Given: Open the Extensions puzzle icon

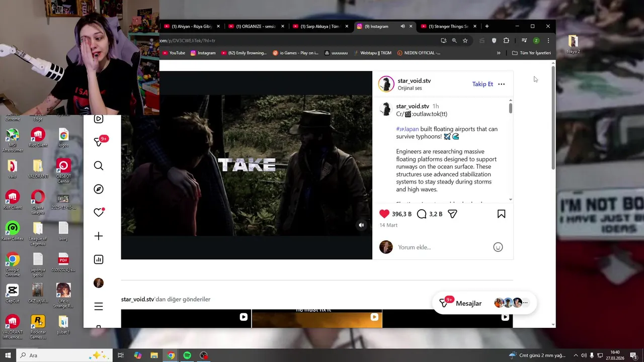Looking at the screenshot, I should [506, 41].
